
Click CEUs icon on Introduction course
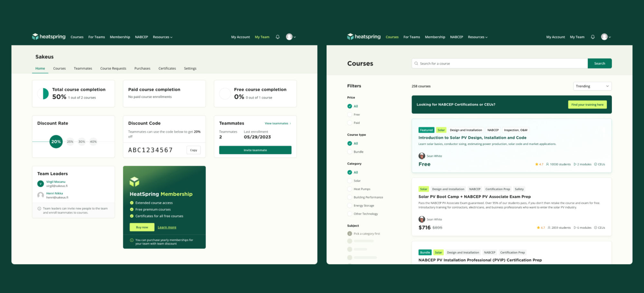point(596,164)
